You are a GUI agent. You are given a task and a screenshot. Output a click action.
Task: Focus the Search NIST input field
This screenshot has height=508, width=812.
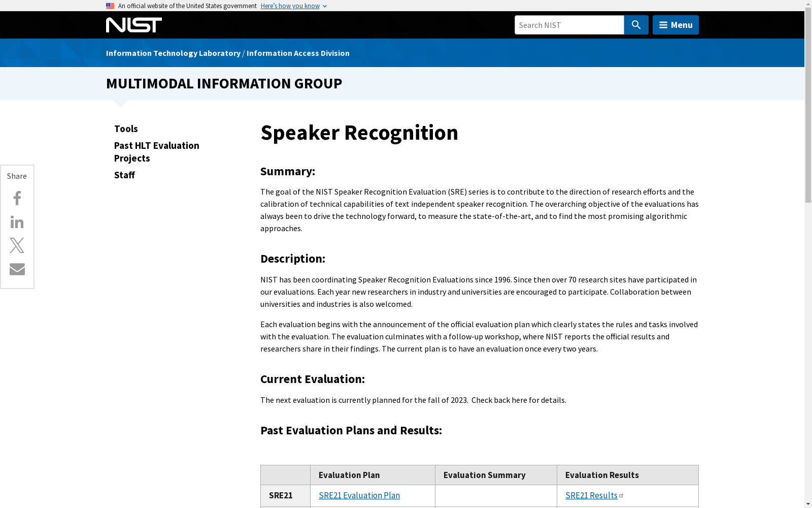pyautogui.click(x=569, y=25)
